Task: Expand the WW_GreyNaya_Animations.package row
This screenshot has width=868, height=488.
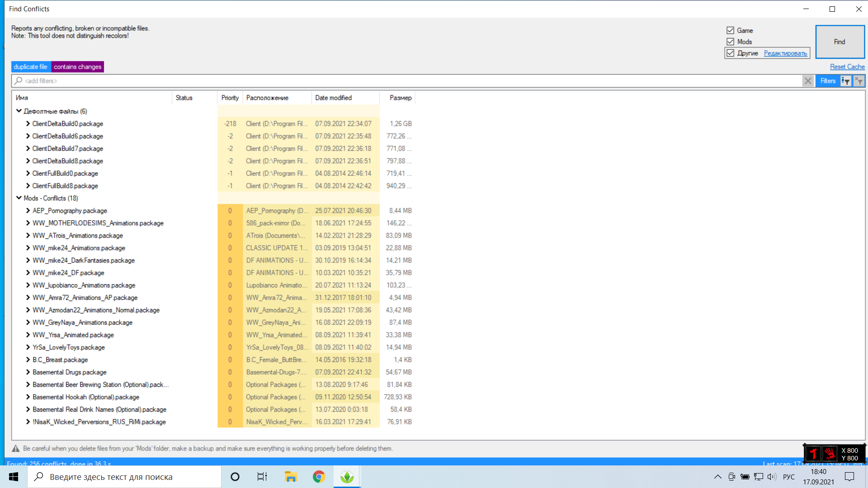Action: (x=28, y=322)
